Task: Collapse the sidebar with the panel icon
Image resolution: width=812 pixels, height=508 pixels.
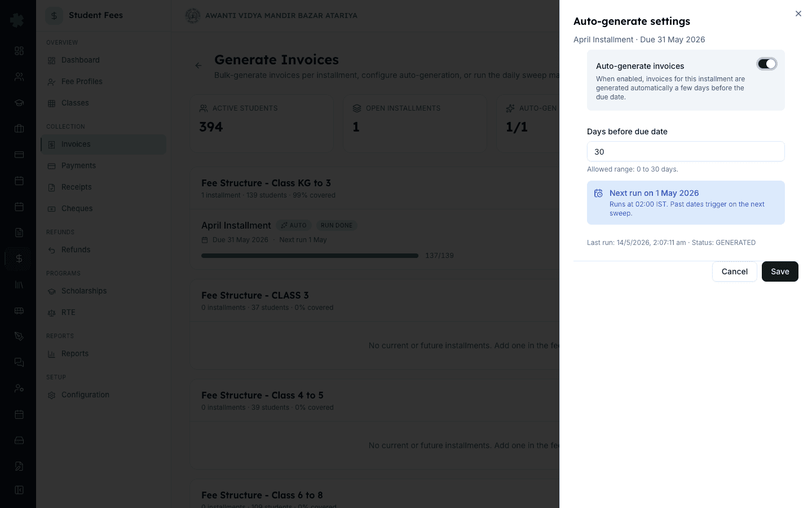Action: click(x=19, y=490)
